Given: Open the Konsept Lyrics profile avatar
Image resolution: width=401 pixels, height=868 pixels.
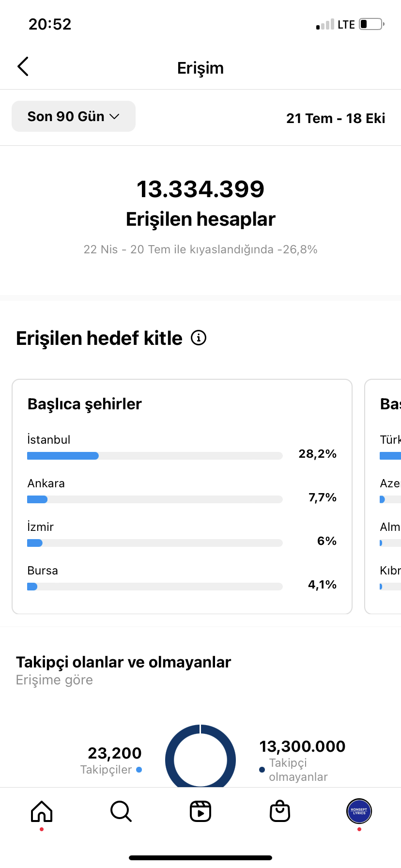Looking at the screenshot, I should point(359,811).
